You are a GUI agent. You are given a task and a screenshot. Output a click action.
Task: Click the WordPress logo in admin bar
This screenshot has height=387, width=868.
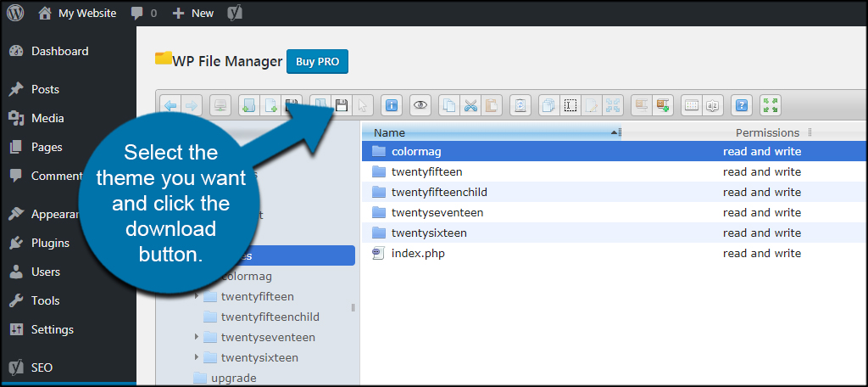click(x=15, y=13)
